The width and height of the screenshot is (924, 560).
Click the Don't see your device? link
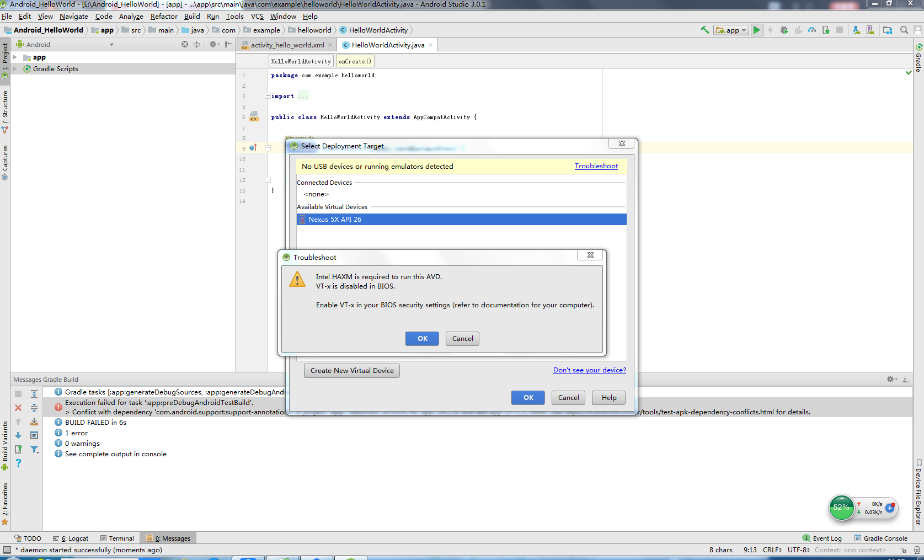point(589,370)
